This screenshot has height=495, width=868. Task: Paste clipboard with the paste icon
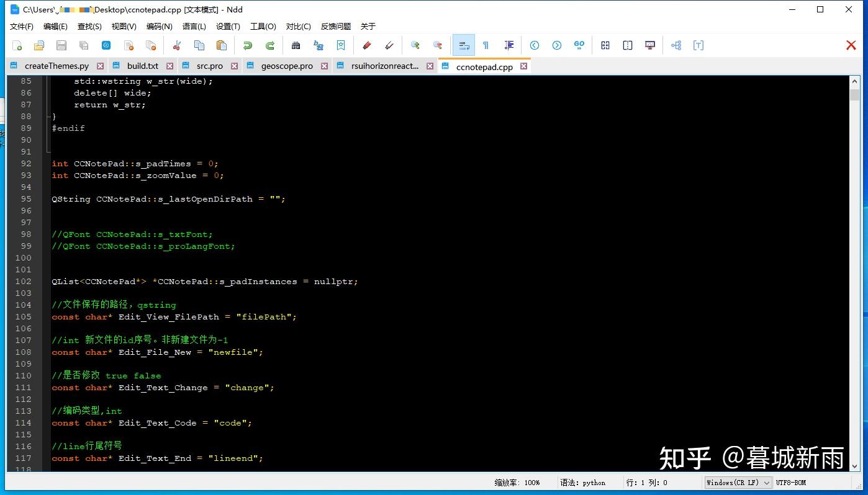pyautogui.click(x=222, y=45)
